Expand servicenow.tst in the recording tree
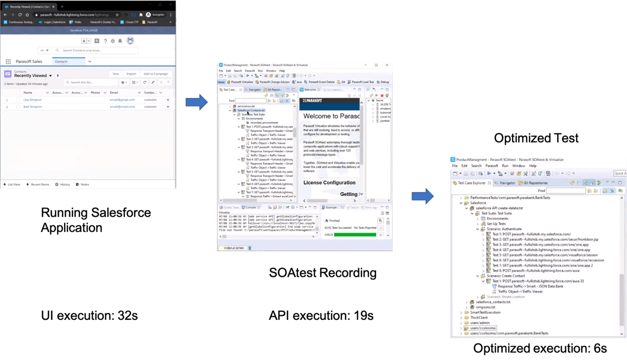The height and width of the screenshot is (364, 627). 230,106
